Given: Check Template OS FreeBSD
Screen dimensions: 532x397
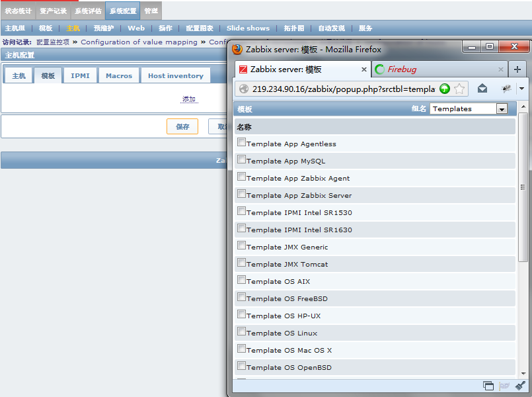Looking at the screenshot, I should (x=241, y=297).
